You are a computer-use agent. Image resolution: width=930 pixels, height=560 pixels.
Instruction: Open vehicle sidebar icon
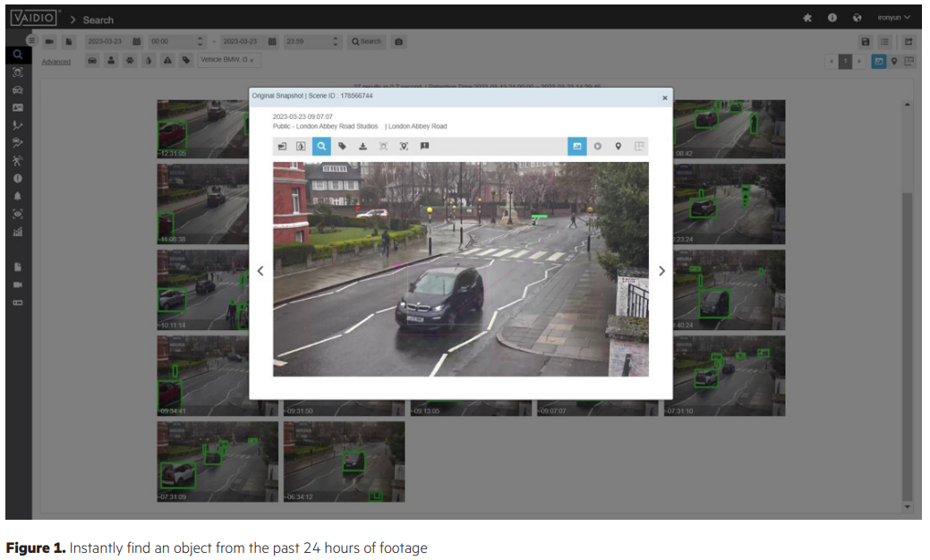[x=18, y=90]
